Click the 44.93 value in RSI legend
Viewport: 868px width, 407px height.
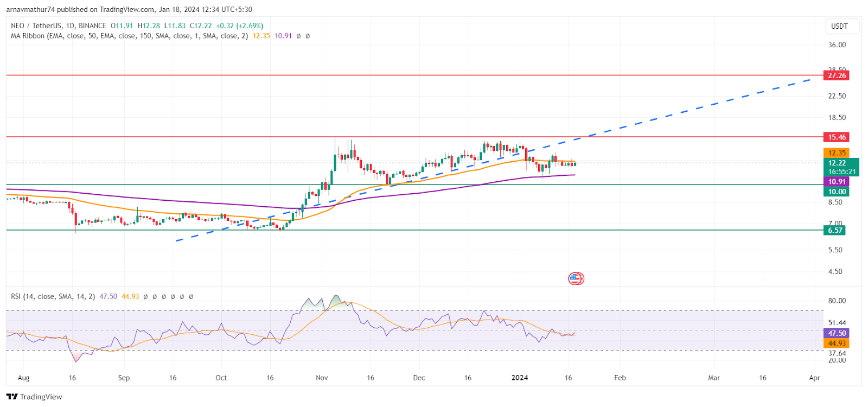(x=130, y=296)
